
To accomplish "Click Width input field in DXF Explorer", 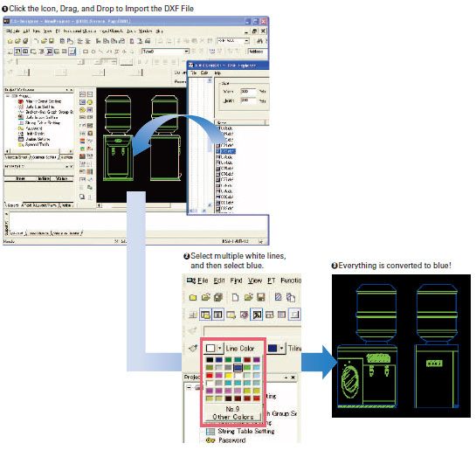I will (248, 91).
